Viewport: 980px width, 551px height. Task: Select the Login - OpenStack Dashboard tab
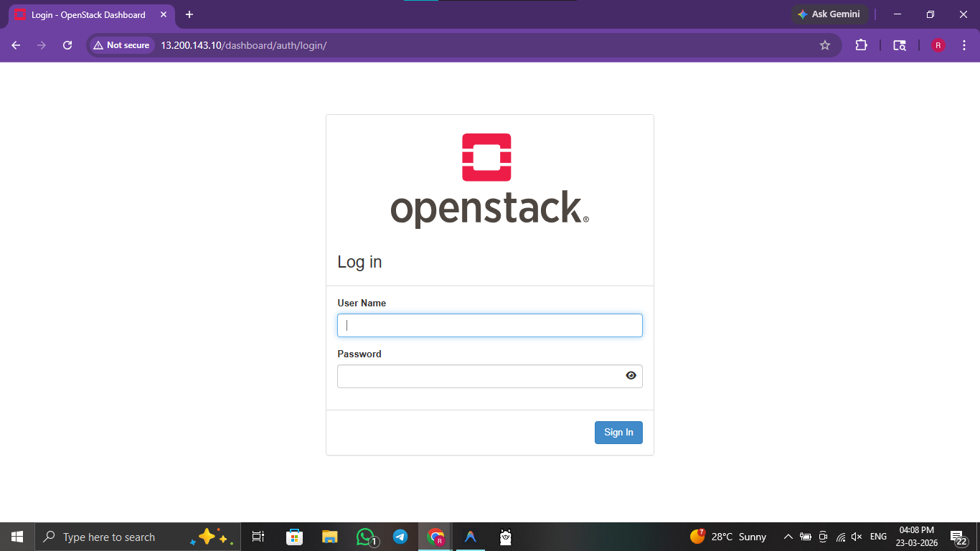pyautogui.click(x=89, y=14)
